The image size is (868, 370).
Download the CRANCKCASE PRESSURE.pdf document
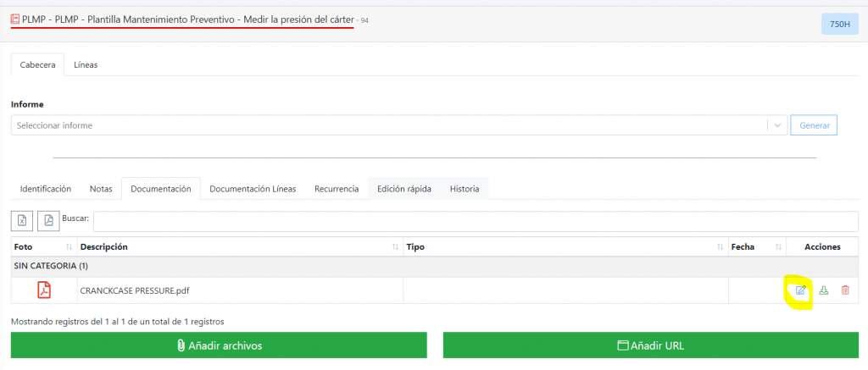[x=823, y=290]
